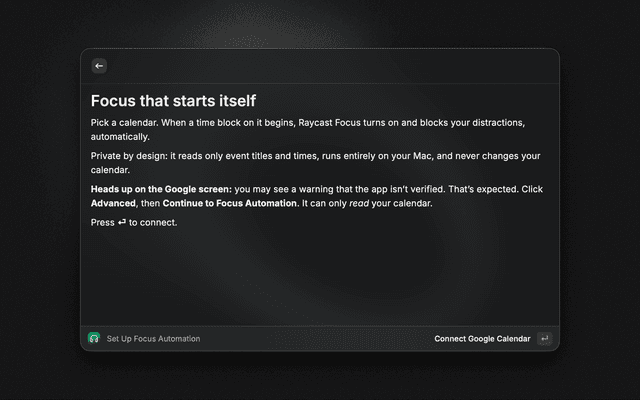Click the italic word "read"
Screen dimensions: 640x400
coord(359,203)
